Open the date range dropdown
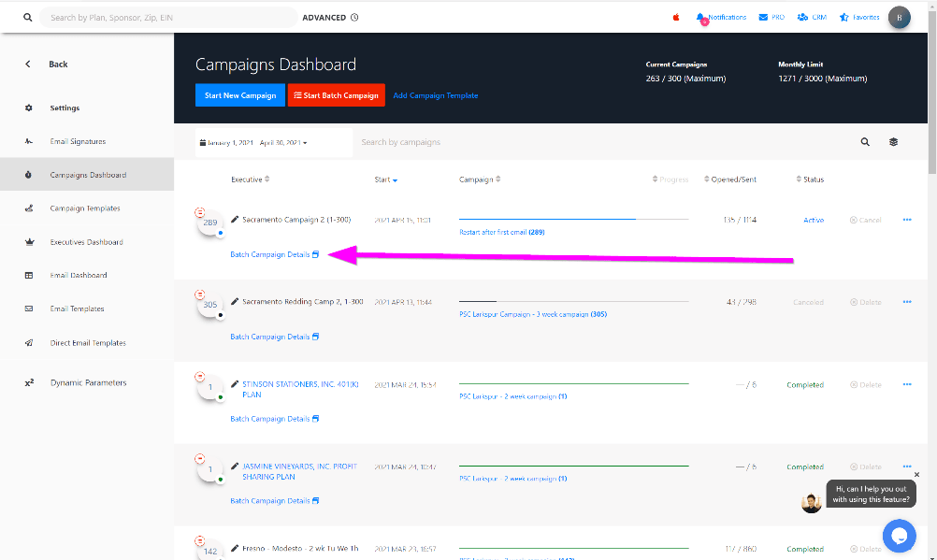The width and height of the screenshot is (937, 560). tap(254, 143)
